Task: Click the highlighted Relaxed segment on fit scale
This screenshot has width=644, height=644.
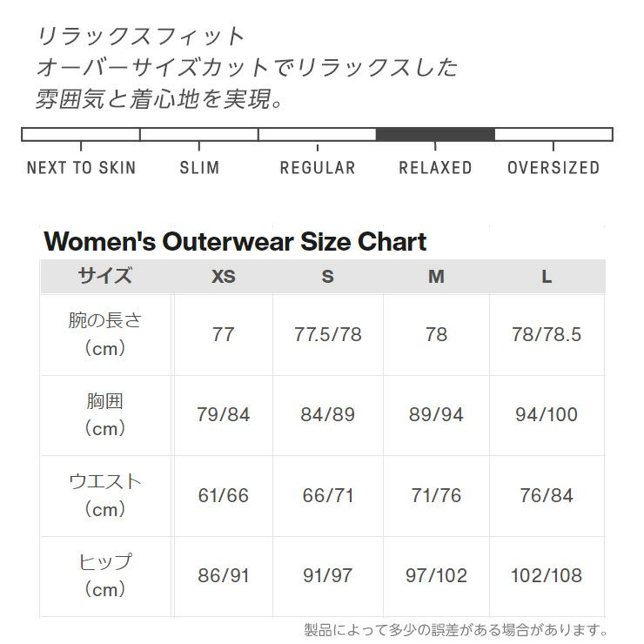Action: pyautogui.click(x=435, y=134)
